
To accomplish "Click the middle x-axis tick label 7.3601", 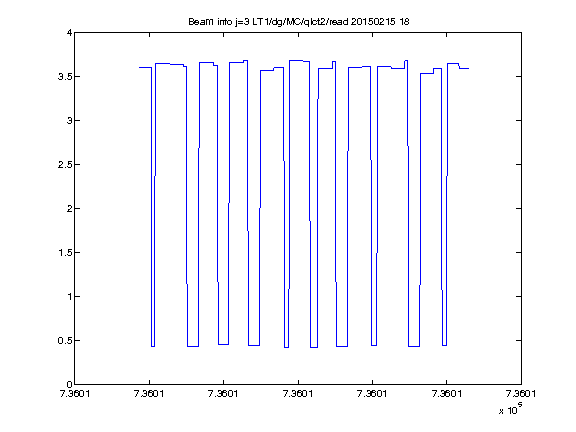I will [x=298, y=394].
